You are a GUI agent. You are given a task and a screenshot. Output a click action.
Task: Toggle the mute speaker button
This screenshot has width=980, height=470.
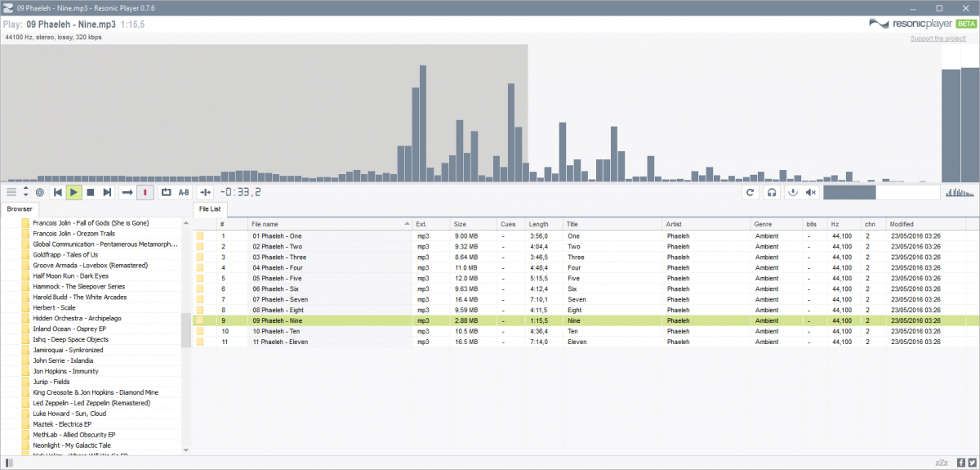click(811, 192)
